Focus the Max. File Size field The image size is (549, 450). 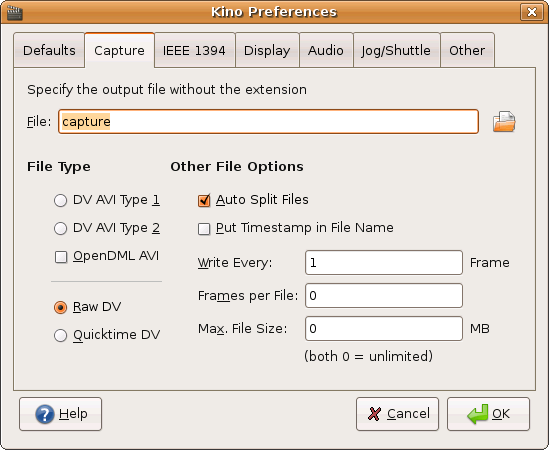pyautogui.click(x=384, y=328)
